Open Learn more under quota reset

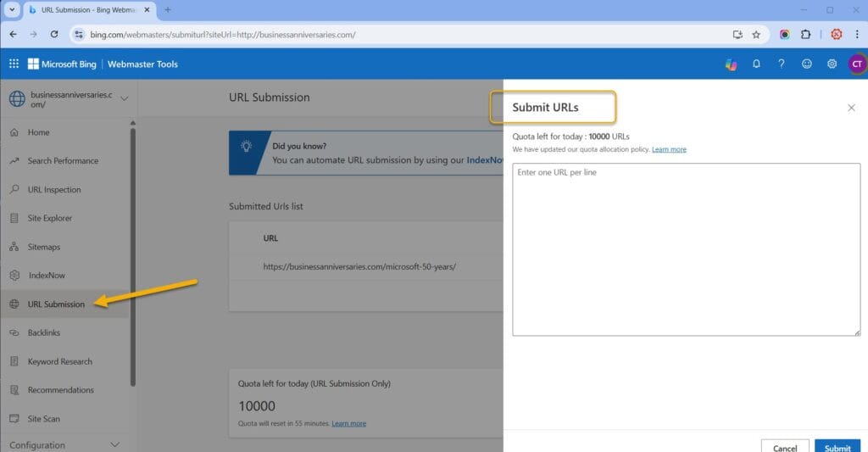[348, 424]
